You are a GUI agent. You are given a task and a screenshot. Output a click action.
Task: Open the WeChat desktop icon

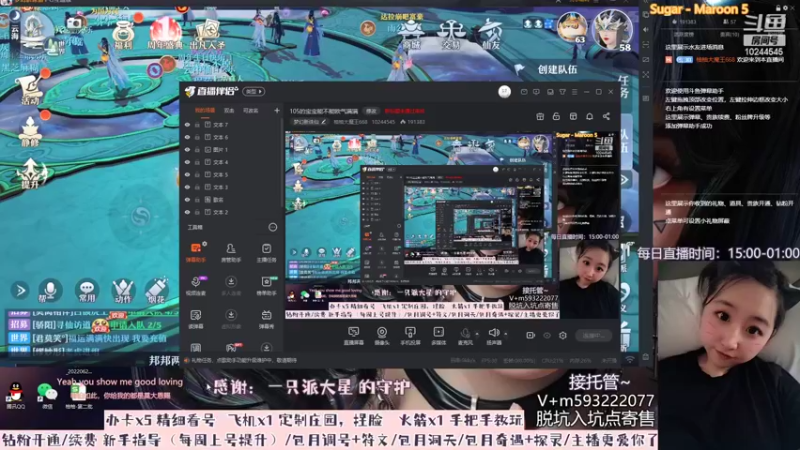47,395
